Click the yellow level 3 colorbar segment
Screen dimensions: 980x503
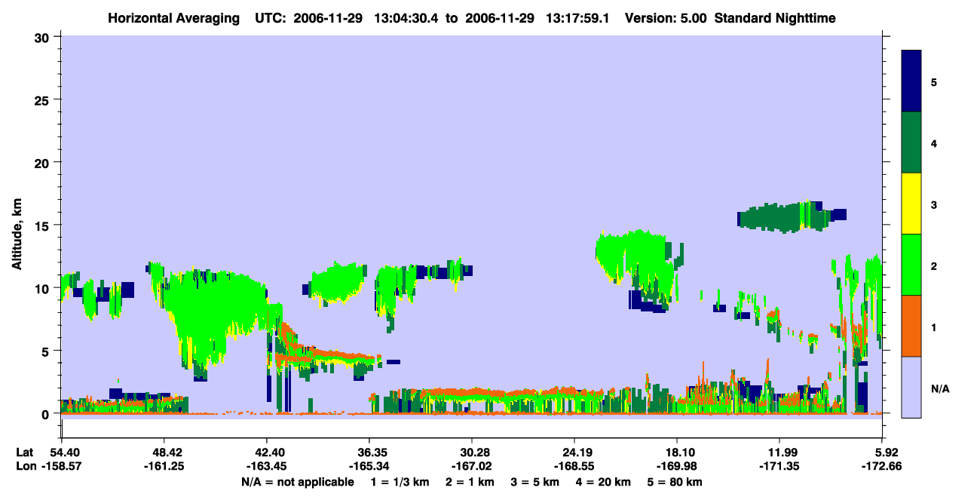(x=911, y=204)
